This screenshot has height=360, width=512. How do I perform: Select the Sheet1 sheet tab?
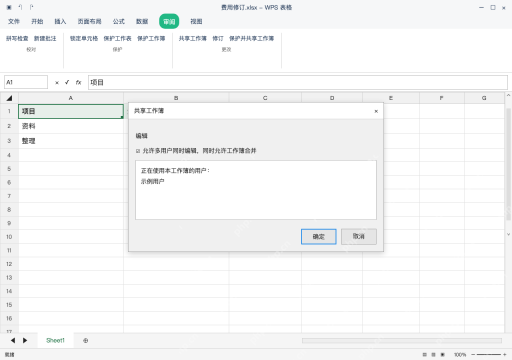pos(55,340)
